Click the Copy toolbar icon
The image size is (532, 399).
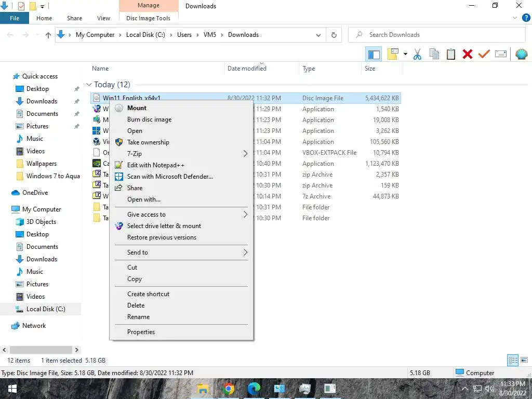(434, 54)
